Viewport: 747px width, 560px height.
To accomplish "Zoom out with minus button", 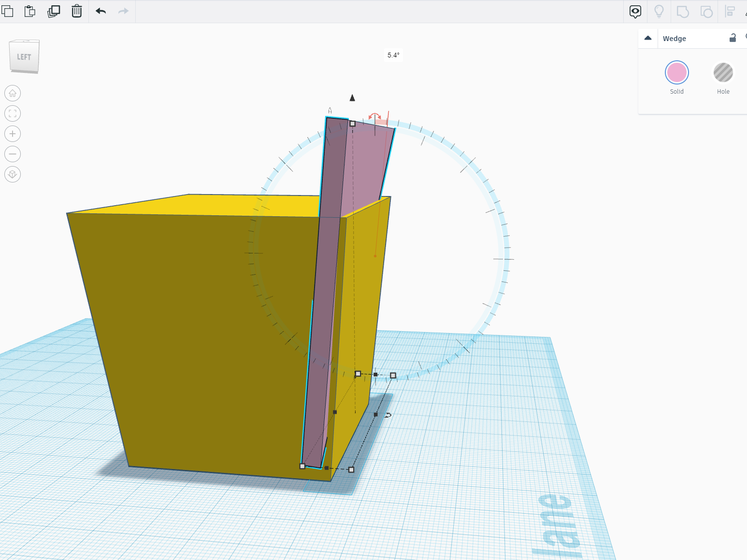I will pyautogui.click(x=13, y=154).
